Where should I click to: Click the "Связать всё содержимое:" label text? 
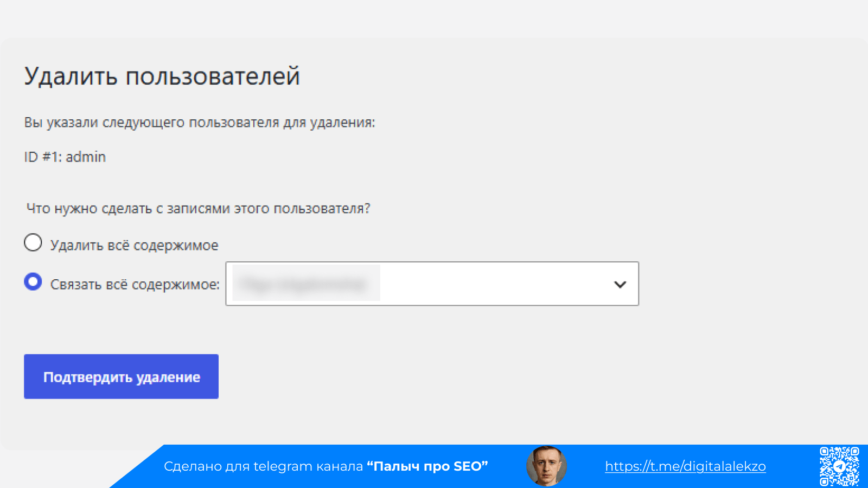coord(135,285)
